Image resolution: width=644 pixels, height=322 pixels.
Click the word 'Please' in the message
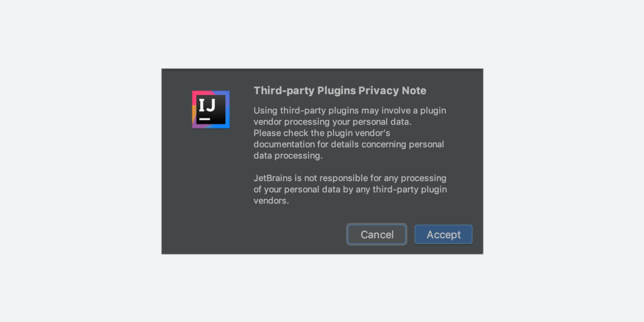(267, 133)
